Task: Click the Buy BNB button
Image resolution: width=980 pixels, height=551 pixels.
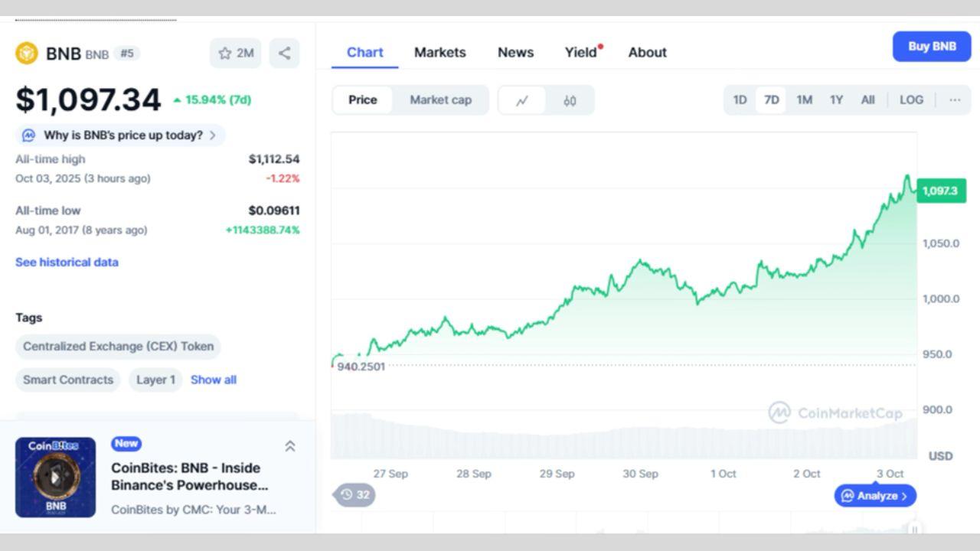Action: tap(932, 47)
